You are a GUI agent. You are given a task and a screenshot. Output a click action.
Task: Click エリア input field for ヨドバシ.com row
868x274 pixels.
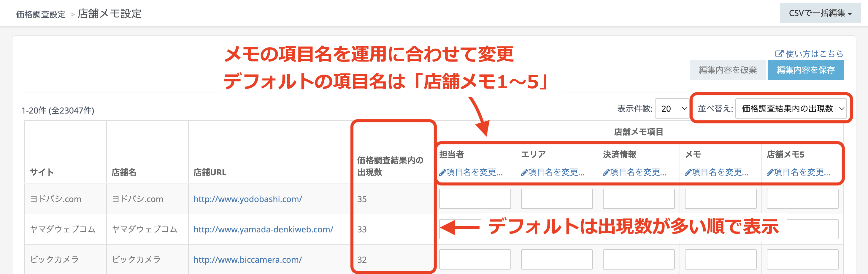click(557, 199)
